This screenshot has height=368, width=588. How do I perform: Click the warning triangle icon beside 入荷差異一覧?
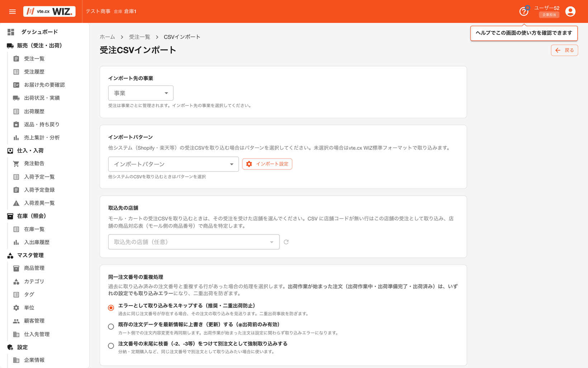16,203
